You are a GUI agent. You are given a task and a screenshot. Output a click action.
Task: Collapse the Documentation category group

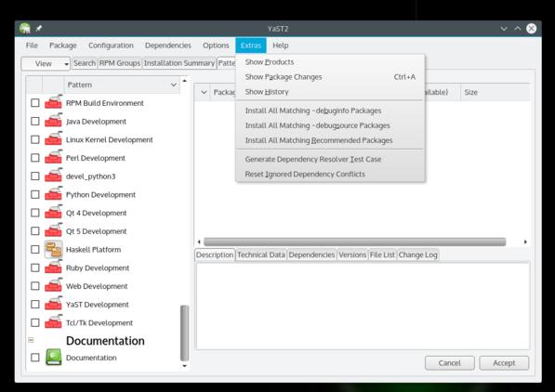tap(32, 340)
